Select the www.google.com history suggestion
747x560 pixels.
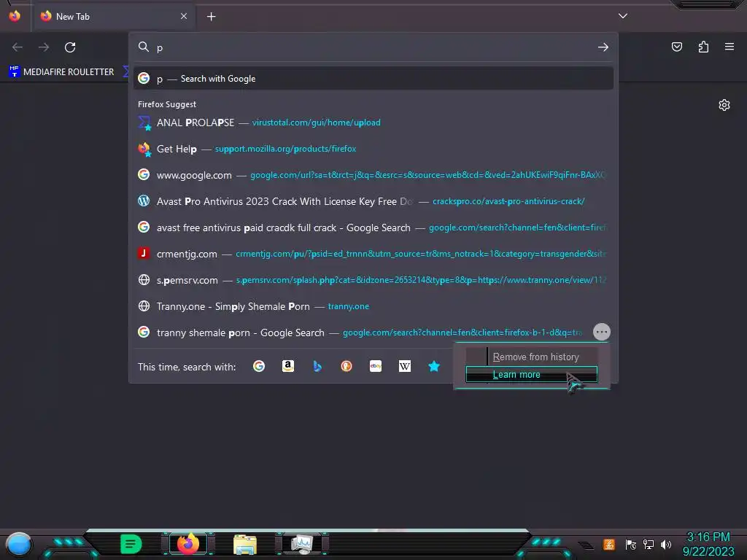click(x=373, y=175)
